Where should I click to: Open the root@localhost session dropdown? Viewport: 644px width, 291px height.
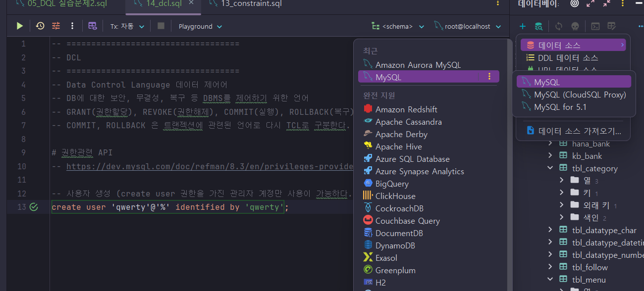(x=468, y=26)
